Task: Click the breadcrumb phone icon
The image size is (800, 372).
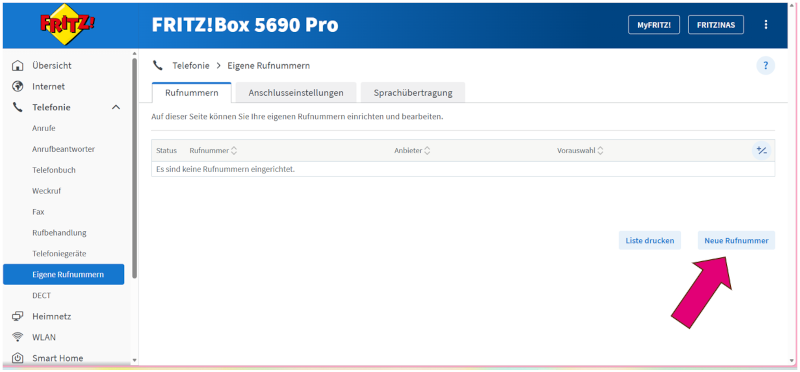Action: pyautogui.click(x=158, y=65)
